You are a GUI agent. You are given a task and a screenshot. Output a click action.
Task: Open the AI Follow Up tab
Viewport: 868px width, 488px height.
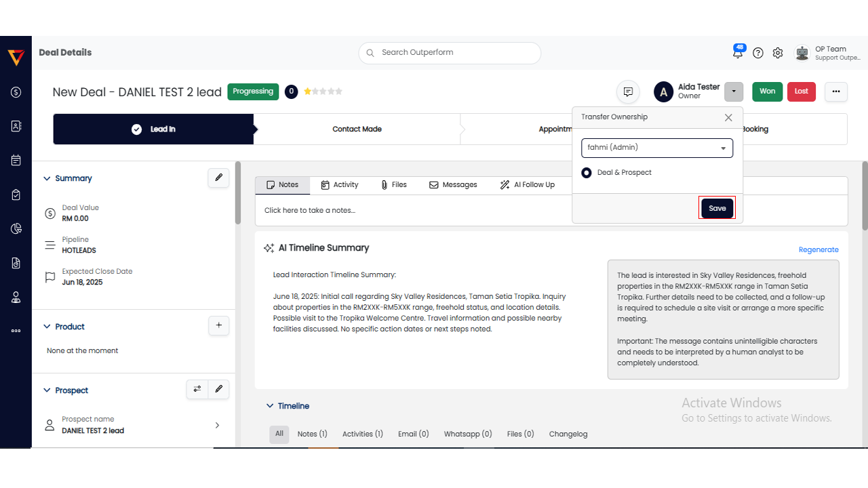tap(527, 185)
